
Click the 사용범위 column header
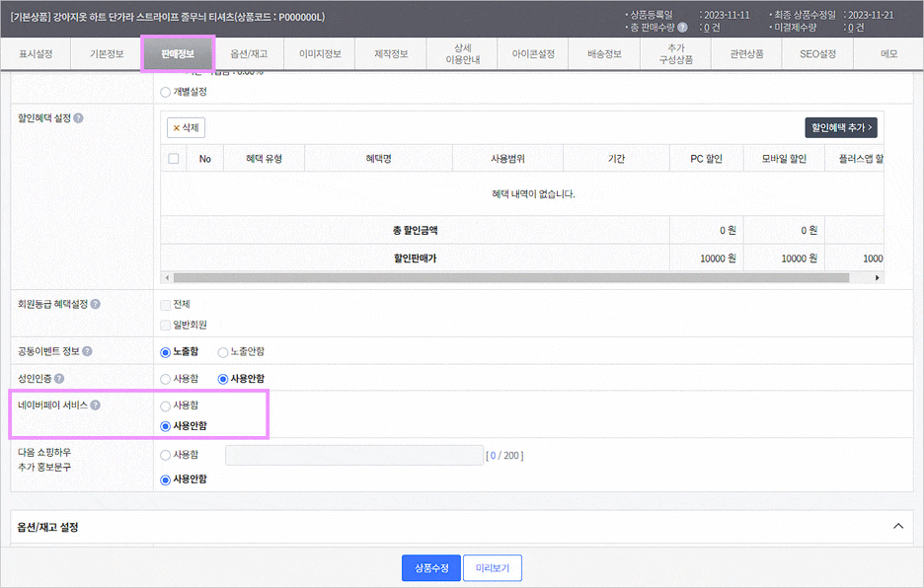pos(507,159)
